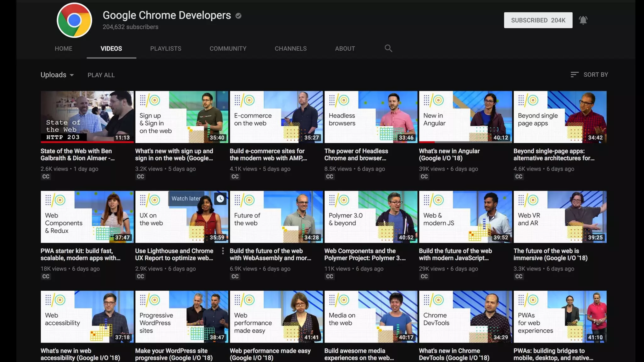
Task: Open the Web VR and AR thumbnail
Action: (560, 217)
